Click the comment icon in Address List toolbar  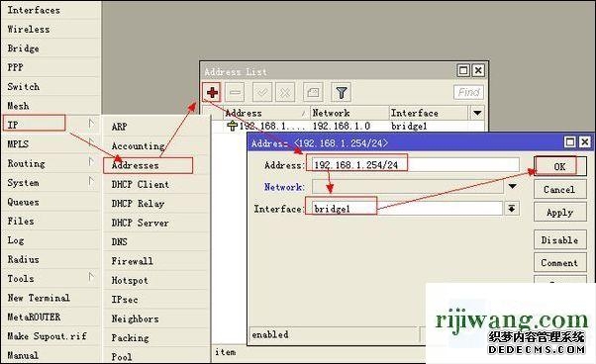point(313,92)
